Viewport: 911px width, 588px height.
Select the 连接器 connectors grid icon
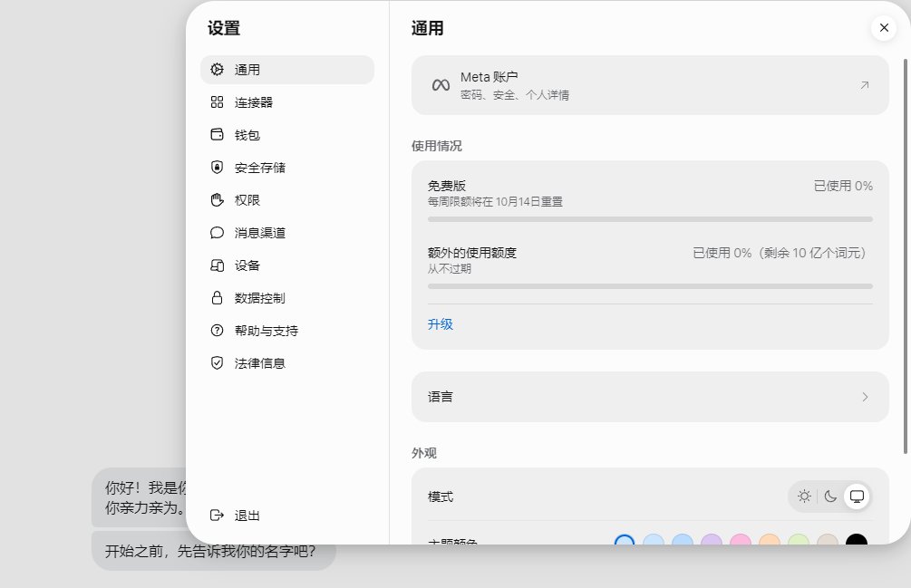[217, 102]
